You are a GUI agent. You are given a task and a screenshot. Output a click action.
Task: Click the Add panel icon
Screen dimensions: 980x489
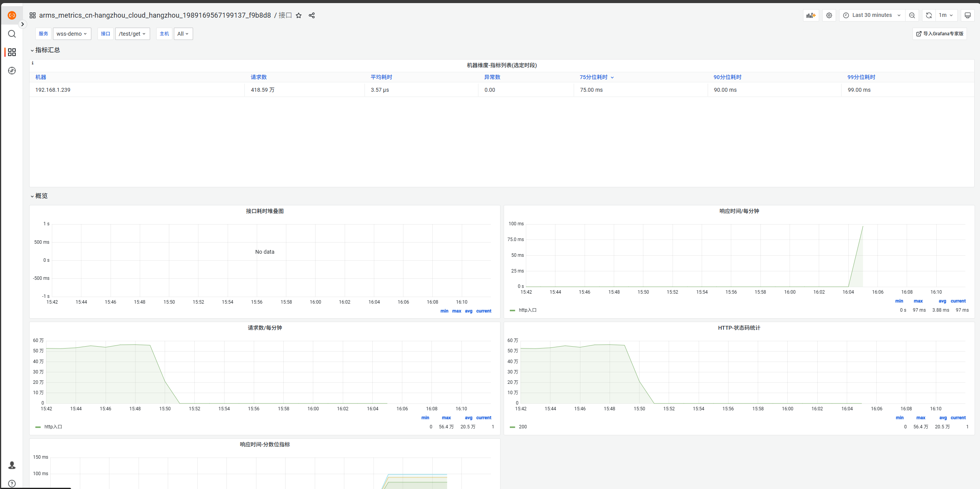[811, 15]
